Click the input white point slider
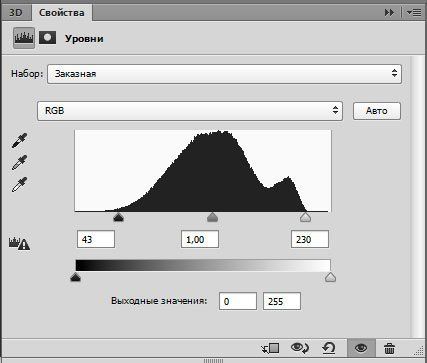Viewport: 427px width, 363px height. coord(305,217)
